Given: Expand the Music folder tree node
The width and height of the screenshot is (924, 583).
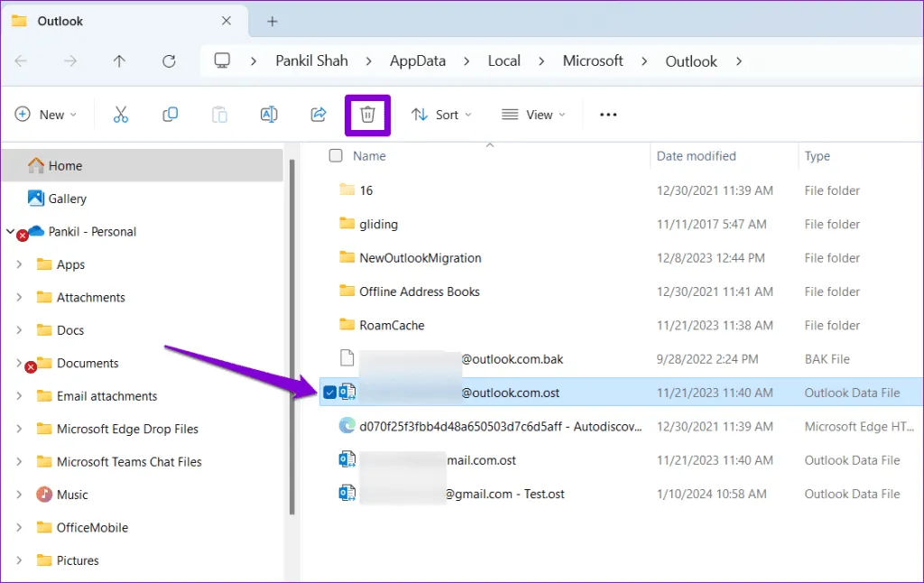Looking at the screenshot, I should click(20, 495).
